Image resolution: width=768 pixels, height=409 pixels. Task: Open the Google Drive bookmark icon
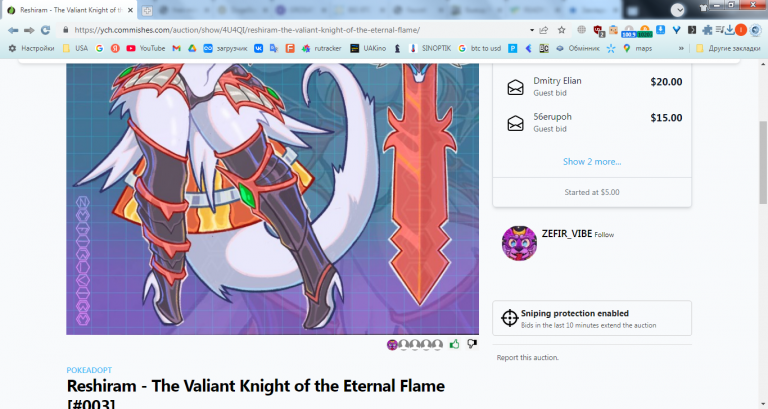[x=192, y=48]
